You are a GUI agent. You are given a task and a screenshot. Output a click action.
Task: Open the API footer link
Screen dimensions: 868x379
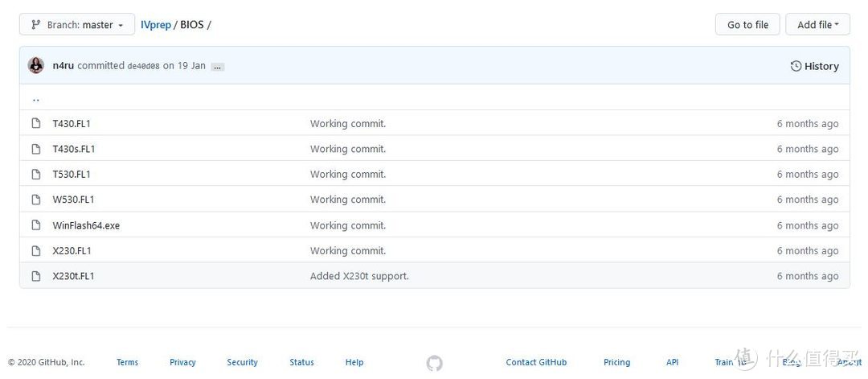(673, 362)
